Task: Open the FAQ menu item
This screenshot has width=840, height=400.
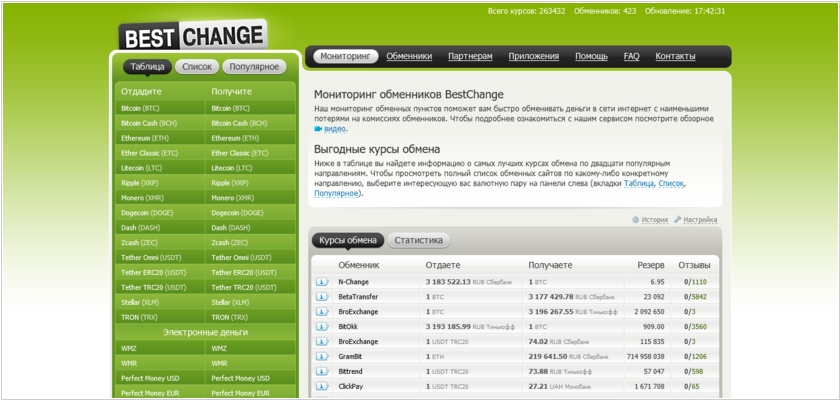Action: (632, 56)
